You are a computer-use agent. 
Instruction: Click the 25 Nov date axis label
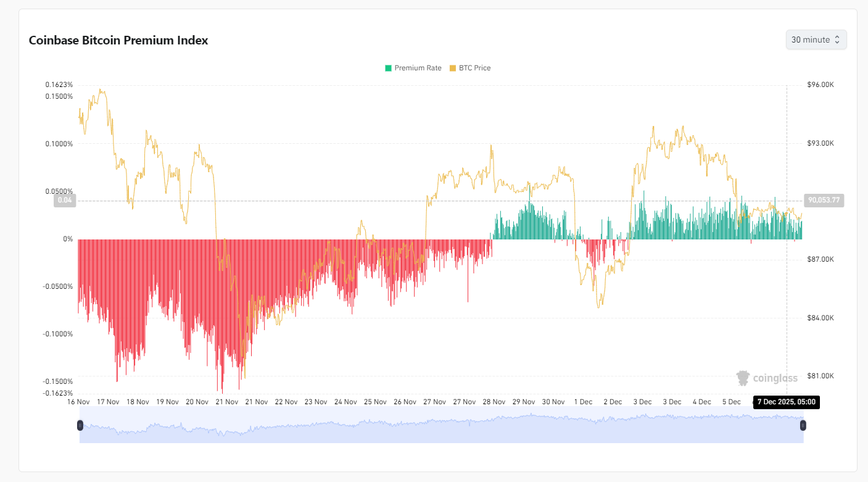pos(375,402)
